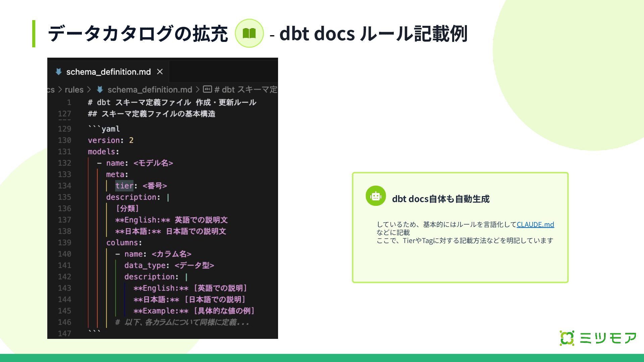Close the schema_definition.md tab
The image size is (644, 362).
(160, 72)
